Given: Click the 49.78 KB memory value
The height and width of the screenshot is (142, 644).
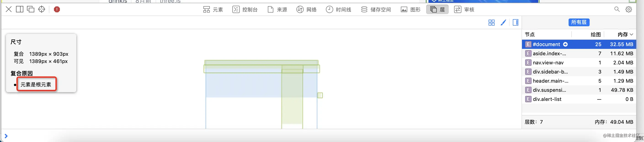Looking at the screenshot, I should (622, 90).
